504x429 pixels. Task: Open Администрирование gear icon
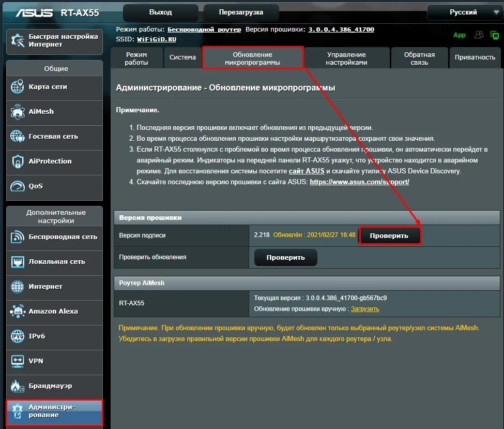(18, 411)
